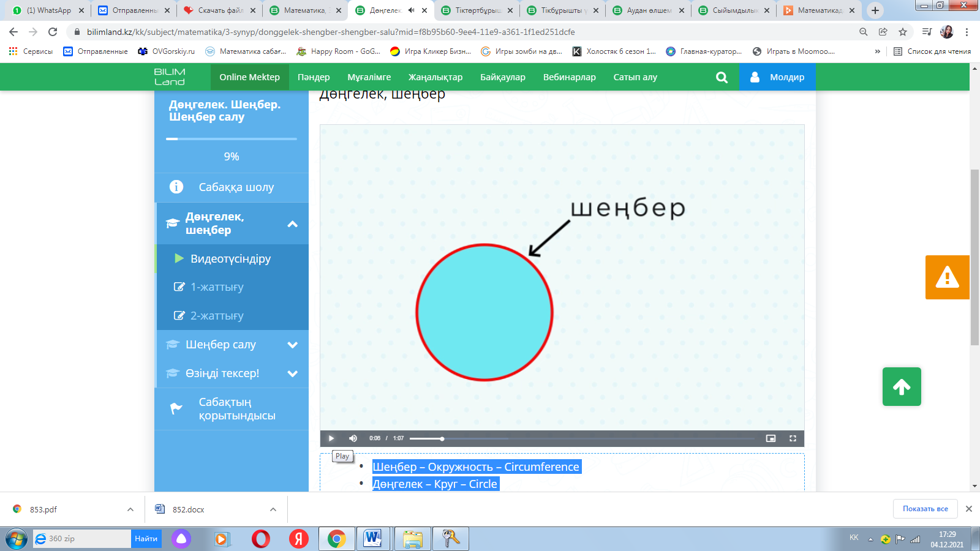980x551 pixels.
Task: Open options for the 852.docx download
Action: (x=273, y=509)
